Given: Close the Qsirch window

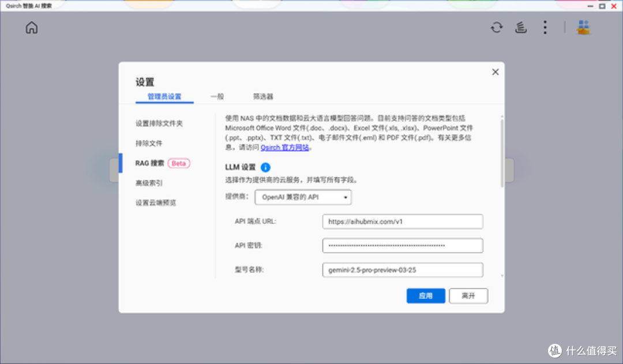Looking at the screenshot, I should (x=614, y=6).
